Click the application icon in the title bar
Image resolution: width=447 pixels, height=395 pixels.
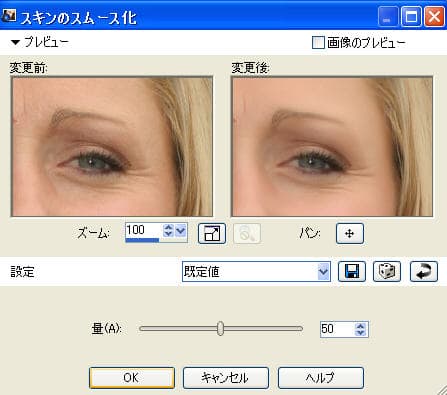[8, 16]
